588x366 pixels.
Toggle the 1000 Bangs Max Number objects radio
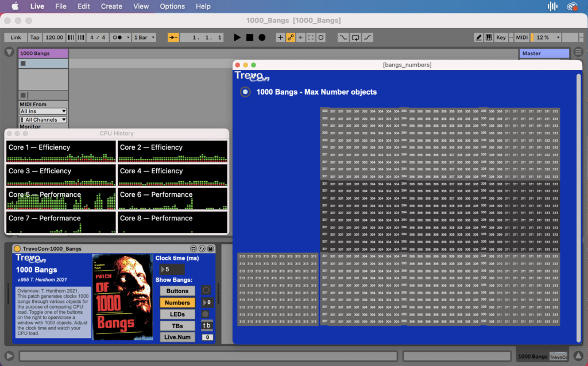[x=245, y=92]
